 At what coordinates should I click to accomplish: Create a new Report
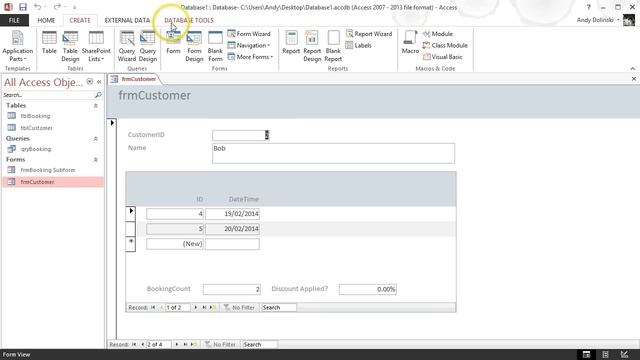tap(291, 43)
